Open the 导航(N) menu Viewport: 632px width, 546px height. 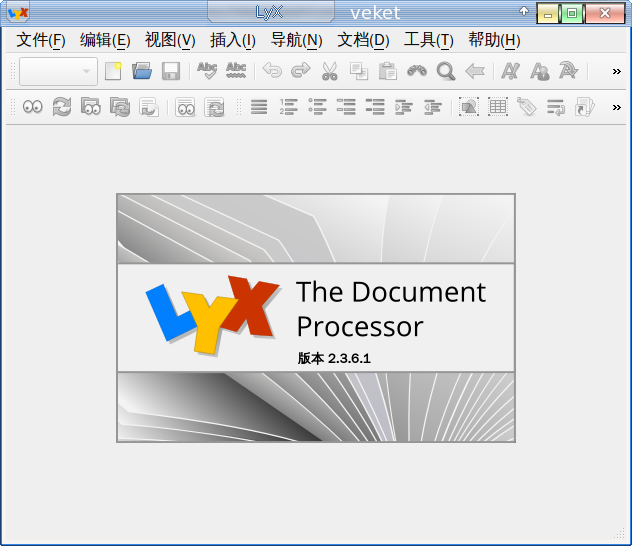coord(296,40)
